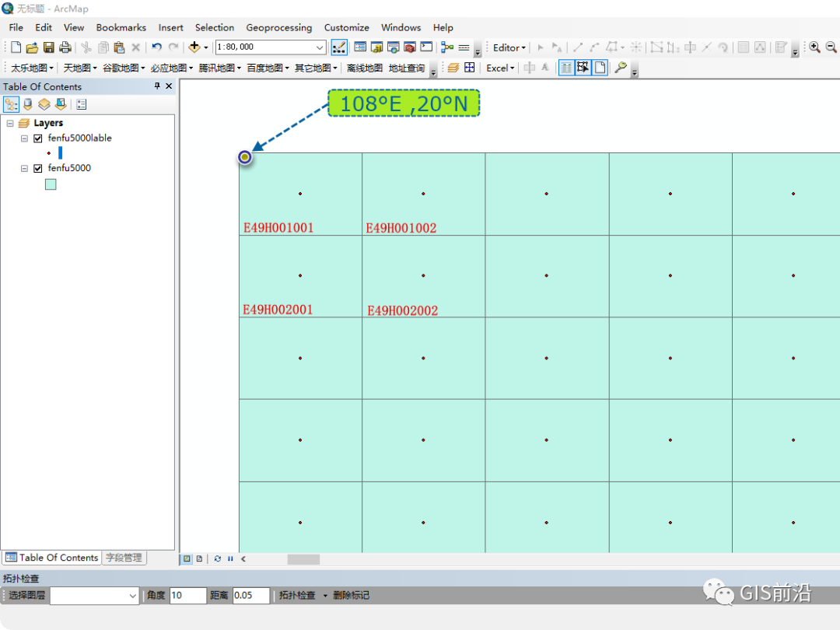
Task: Switch to layout view button
Action: (x=199, y=558)
